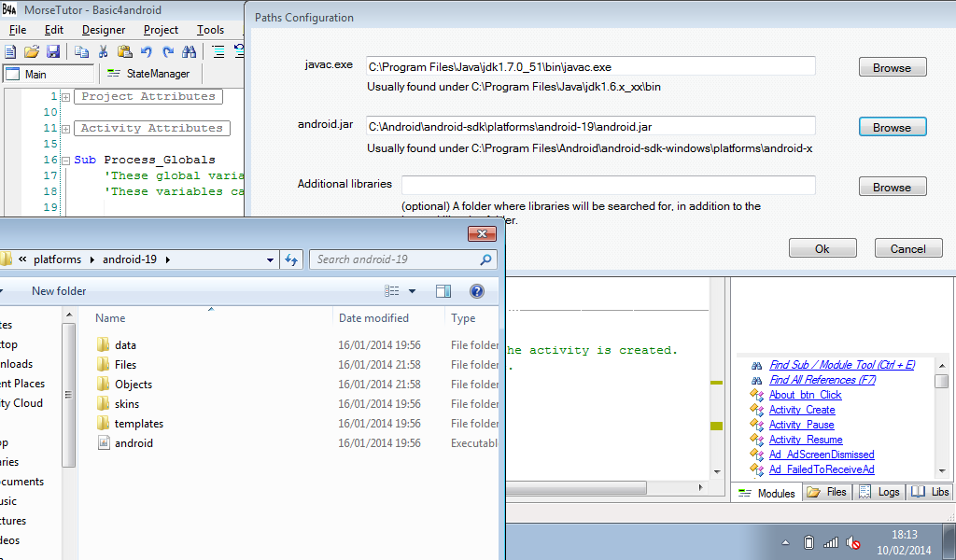This screenshot has width=956, height=560.
Task: Toggle the preview pane icon
Action: (x=443, y=291)
